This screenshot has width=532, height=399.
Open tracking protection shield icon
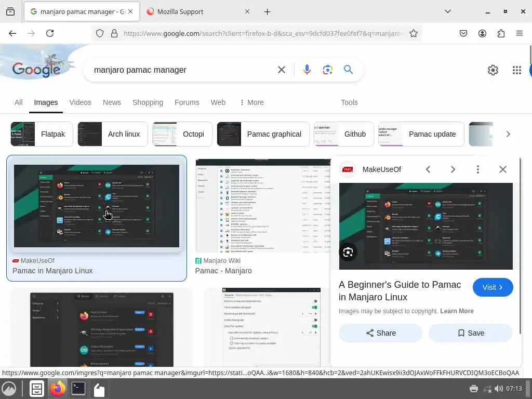click(x=99, y=33)
